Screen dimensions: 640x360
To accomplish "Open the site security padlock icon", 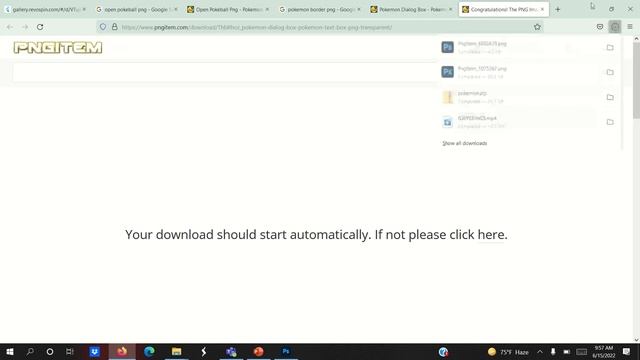I will pos(115,27).
